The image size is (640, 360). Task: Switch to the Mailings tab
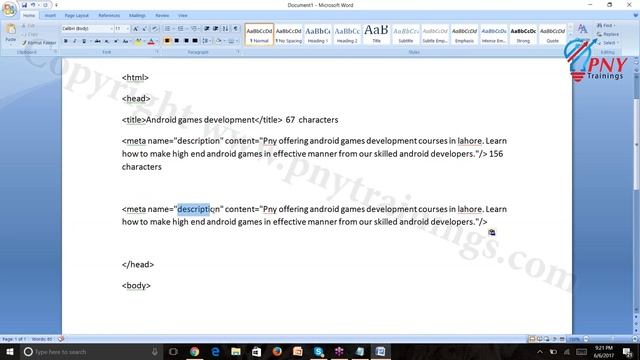137,16
